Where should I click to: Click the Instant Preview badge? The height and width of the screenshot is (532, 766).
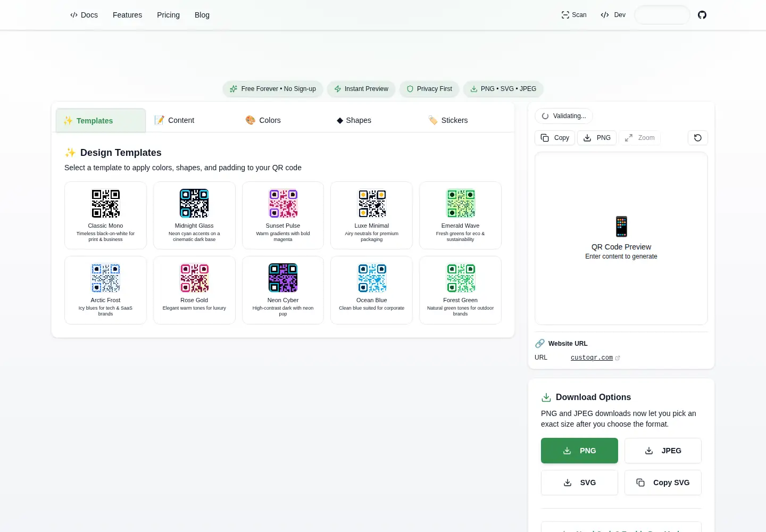point(361,89)
